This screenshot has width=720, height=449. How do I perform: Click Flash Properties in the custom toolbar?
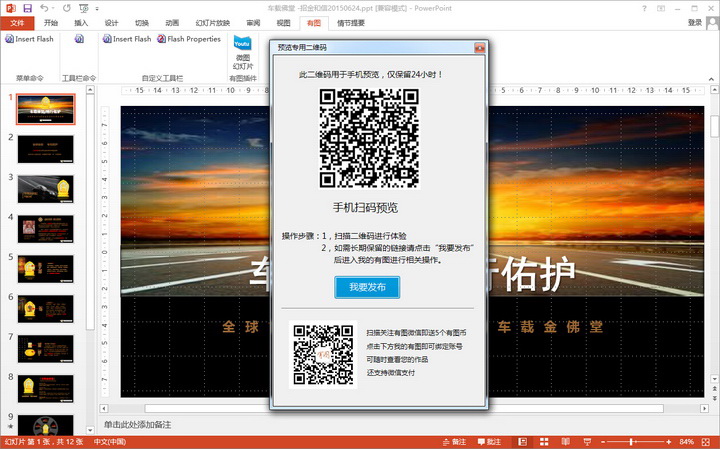(x=188, y=39)
